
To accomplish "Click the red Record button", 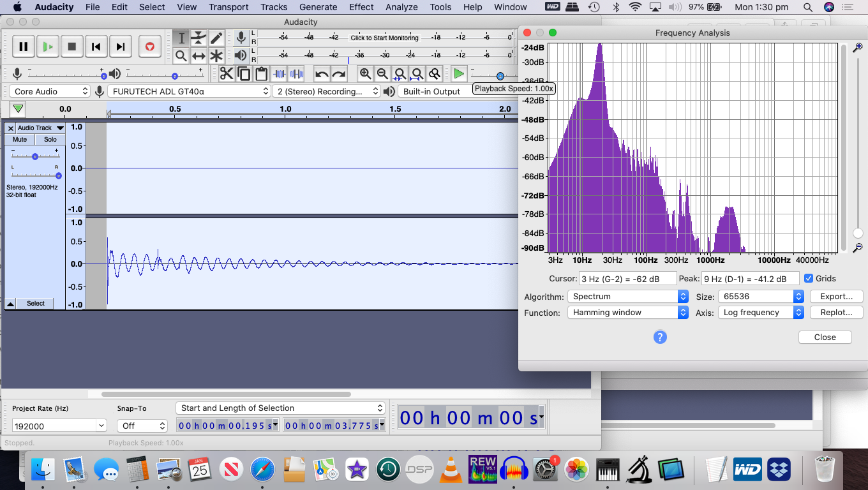I will 149,47.
